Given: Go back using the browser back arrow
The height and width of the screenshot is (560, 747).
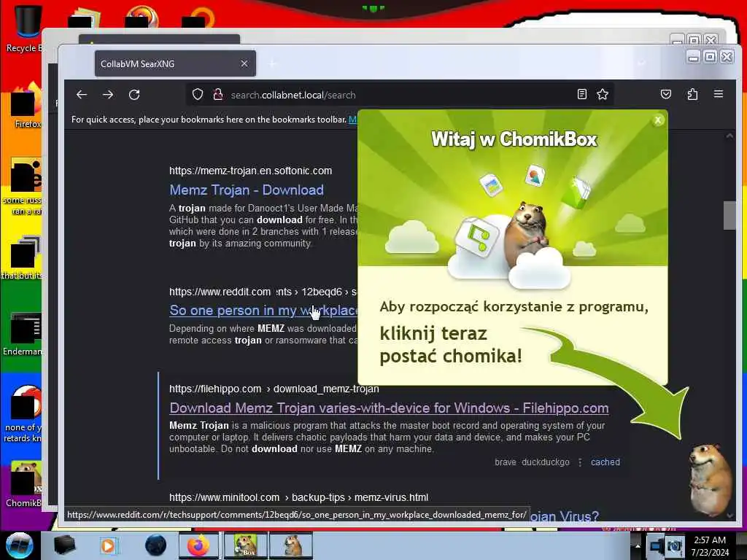Looking at the screenshot, I should click(x=82, y=94).
